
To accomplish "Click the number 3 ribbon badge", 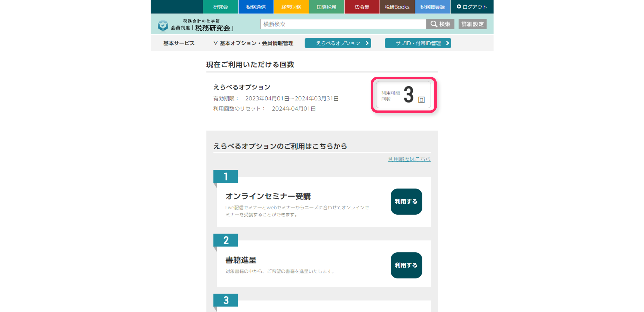I will (225, 300).
